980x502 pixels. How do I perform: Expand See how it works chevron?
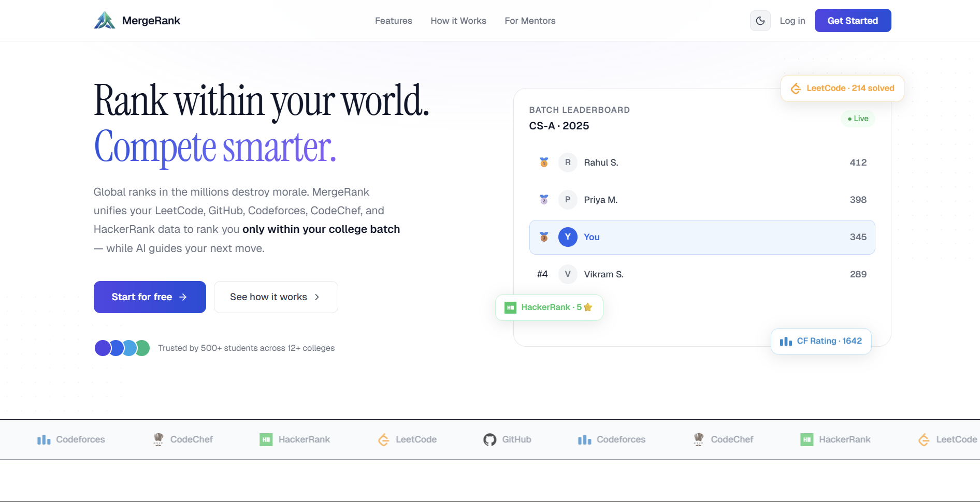pyautogui.click(x=317, y=297)
